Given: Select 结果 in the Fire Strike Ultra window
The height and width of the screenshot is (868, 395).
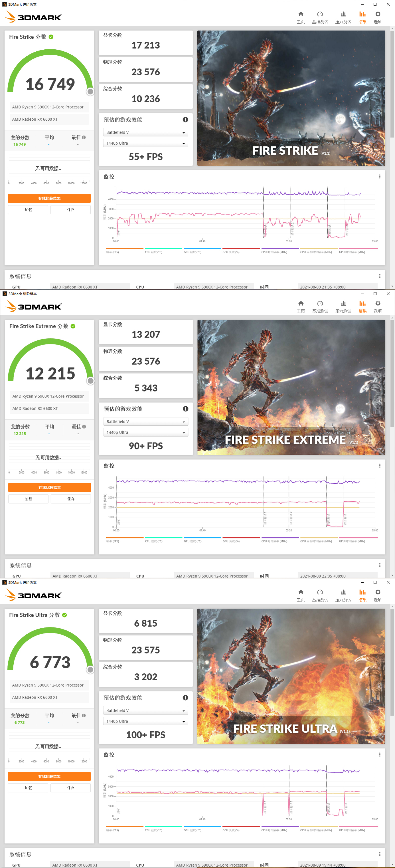Looking at the screenshot, I should pos(362,596).
